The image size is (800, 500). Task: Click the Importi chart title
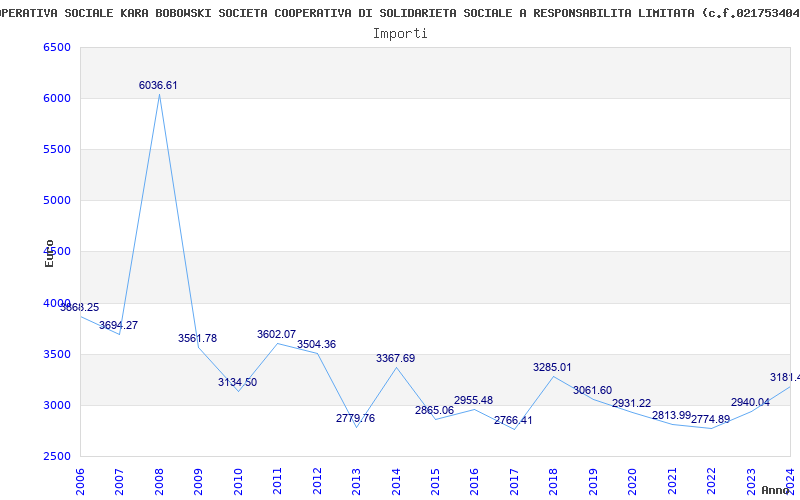(x=400, y=34)
